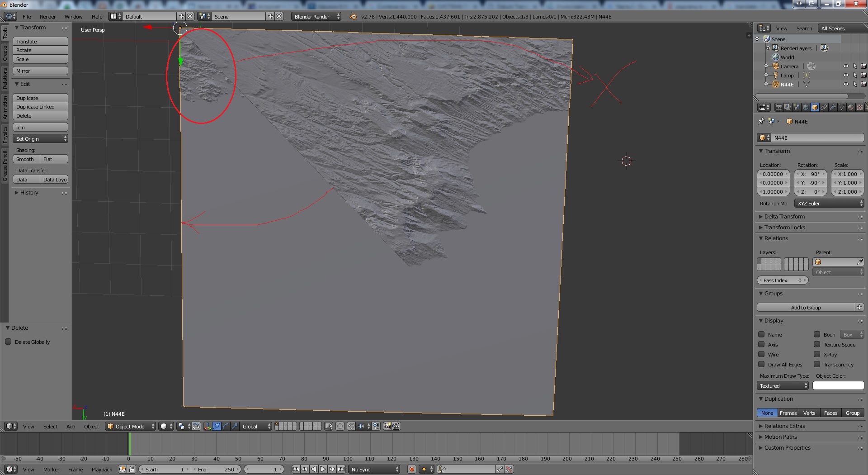
Task: Switch to the Create sidebar tab
Action: click(x=5, y=53)
